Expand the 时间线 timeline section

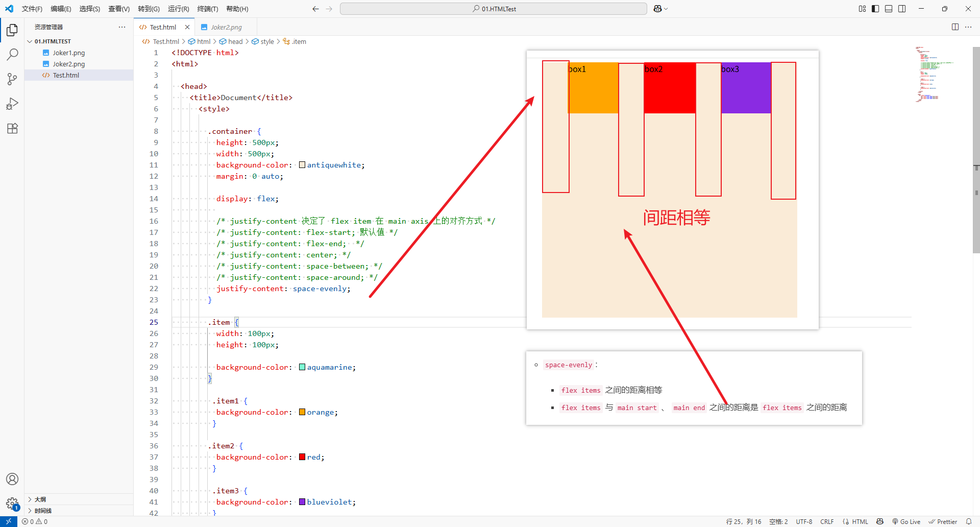coord(79,511)
